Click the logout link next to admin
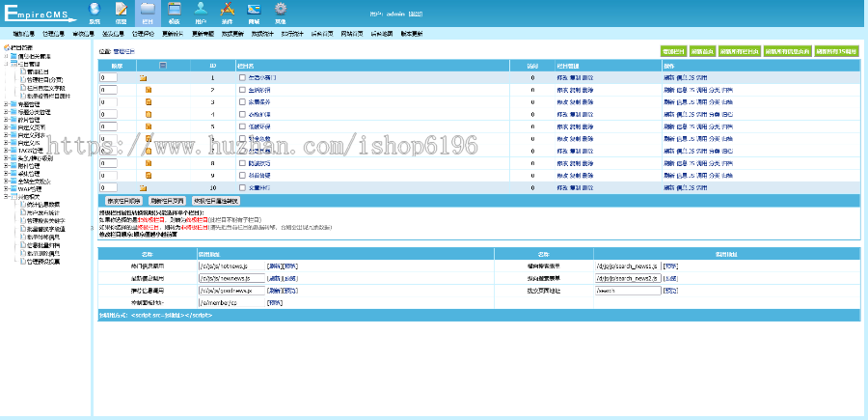The width and height of the screenshot is (868, 420). click(x=415, y=14)
